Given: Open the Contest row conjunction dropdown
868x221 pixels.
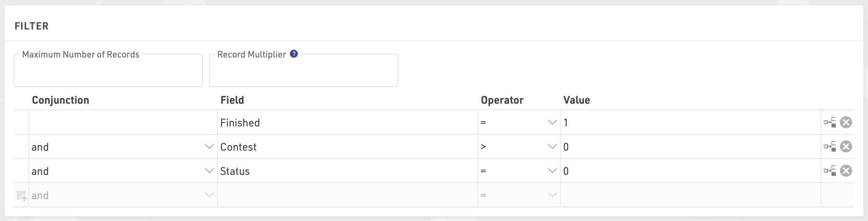Looking at the screenshot, I should (209, 146).
